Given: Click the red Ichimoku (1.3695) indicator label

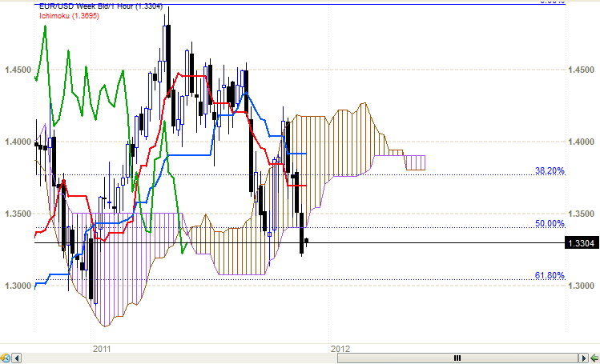Looking at the screenshot, I should click(69, 16).
